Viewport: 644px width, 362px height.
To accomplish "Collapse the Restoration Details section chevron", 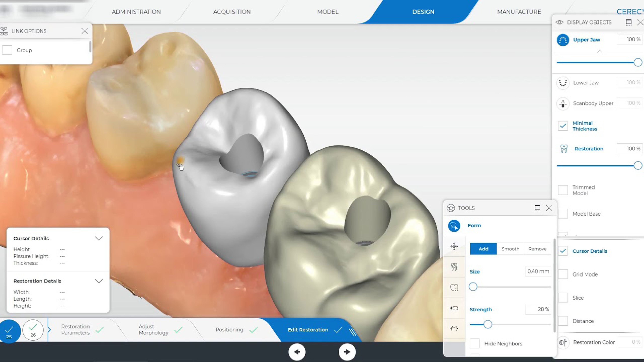I will coord(99,281).
